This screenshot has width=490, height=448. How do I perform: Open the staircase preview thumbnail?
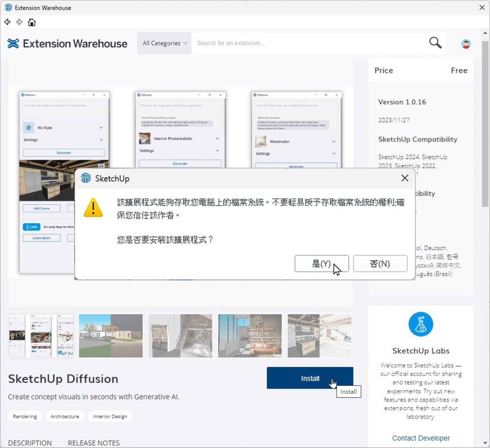(x=180, y=335)
